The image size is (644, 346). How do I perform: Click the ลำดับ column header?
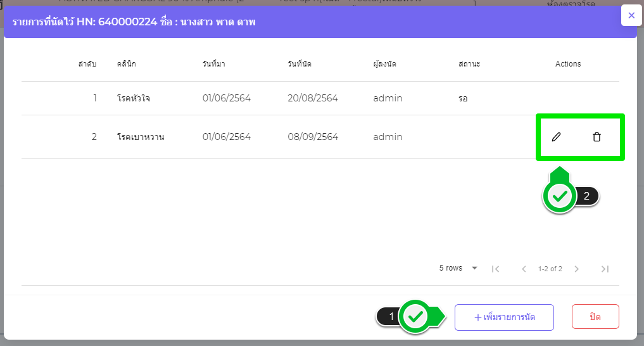[x=87, y=64]
